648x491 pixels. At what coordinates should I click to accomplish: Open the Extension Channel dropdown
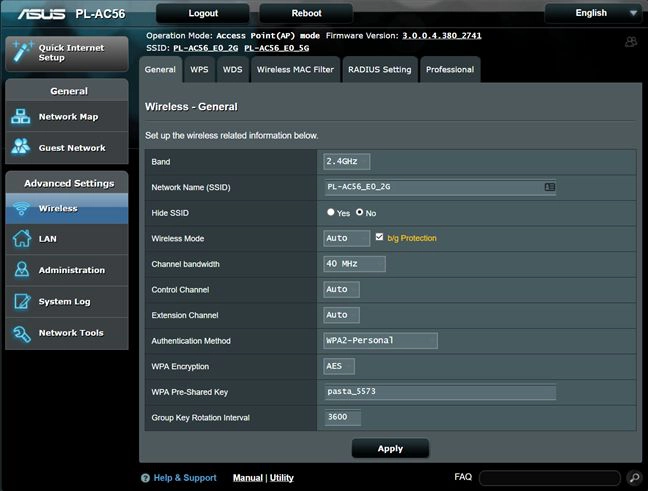coord(341,315)
